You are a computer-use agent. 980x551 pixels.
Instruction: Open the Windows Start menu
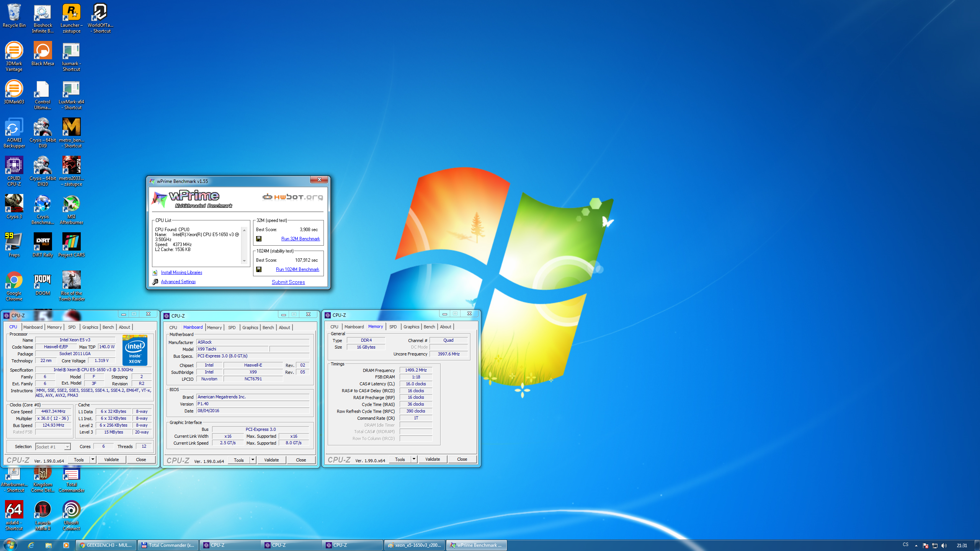click(10, 545)
